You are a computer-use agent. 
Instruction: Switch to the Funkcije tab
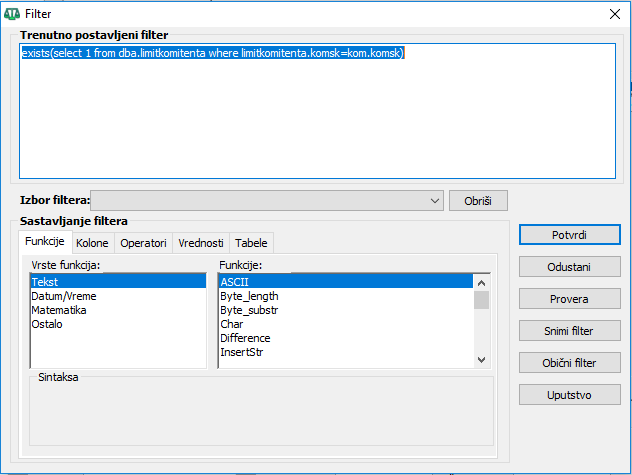coord(45,241)
